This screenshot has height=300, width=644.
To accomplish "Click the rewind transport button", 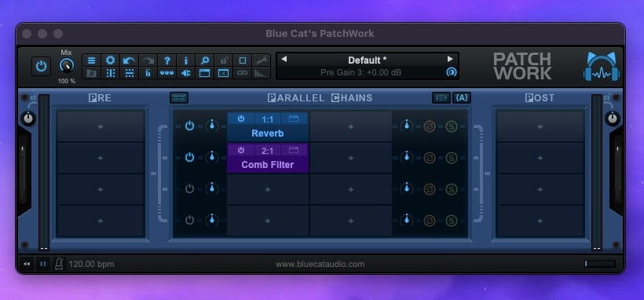I will 27,264.
